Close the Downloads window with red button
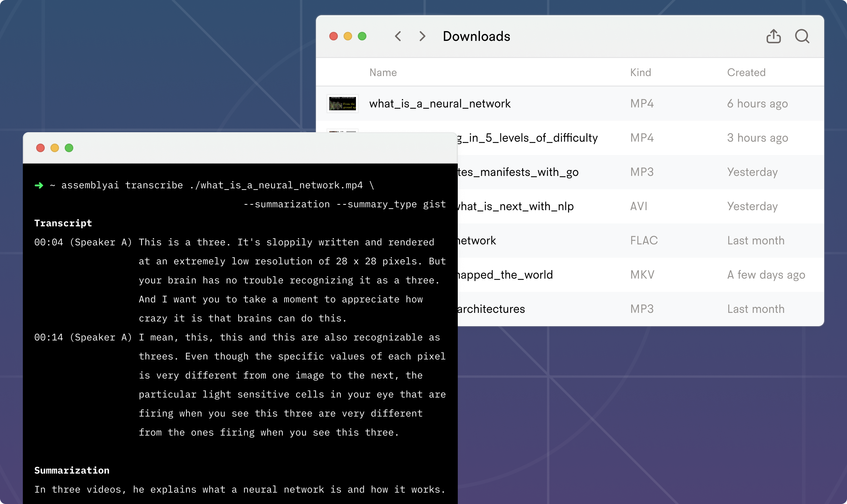Viewport: 847px width, 504px height. 333,36
